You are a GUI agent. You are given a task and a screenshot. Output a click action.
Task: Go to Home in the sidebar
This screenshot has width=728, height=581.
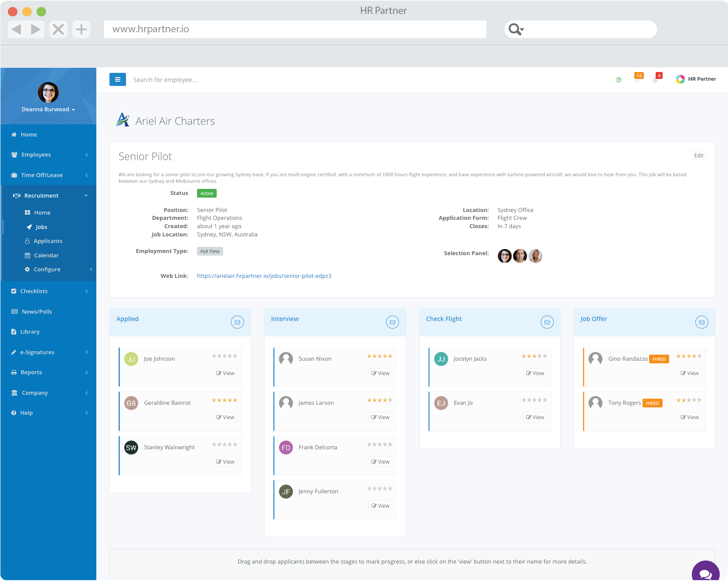pos(48,135)
